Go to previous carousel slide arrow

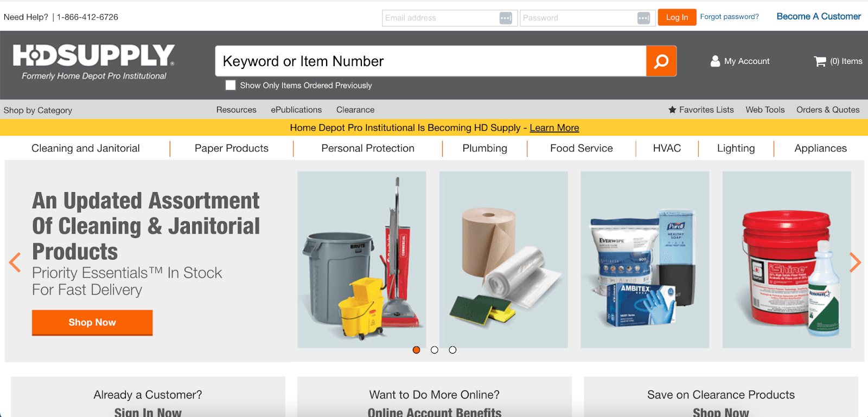pos(15,262)
